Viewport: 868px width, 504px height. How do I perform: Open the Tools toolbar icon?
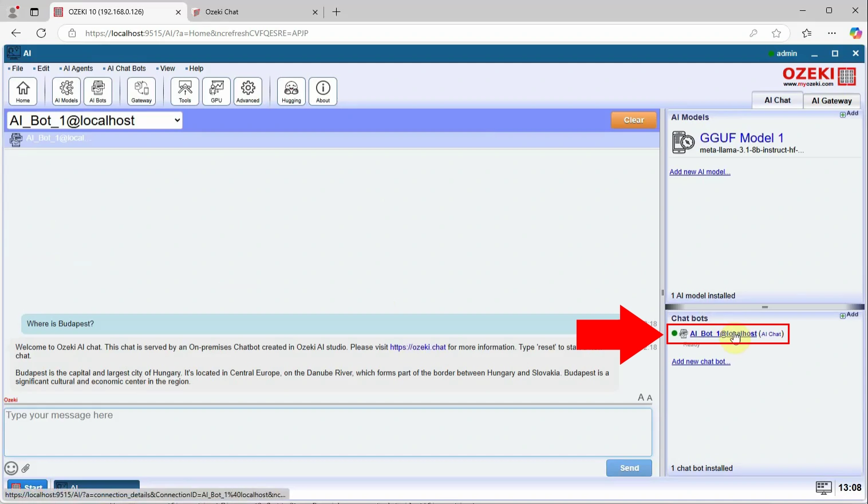[x=185, y=92]
